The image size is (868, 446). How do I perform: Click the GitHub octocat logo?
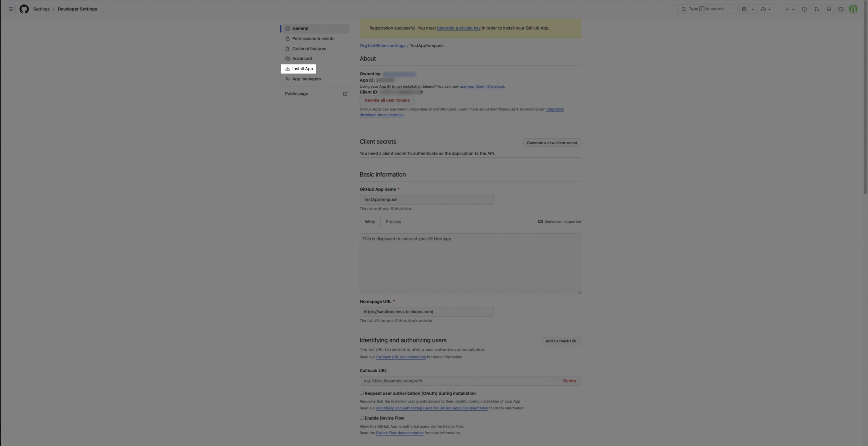pyautogui.click(x=24, y=9)
